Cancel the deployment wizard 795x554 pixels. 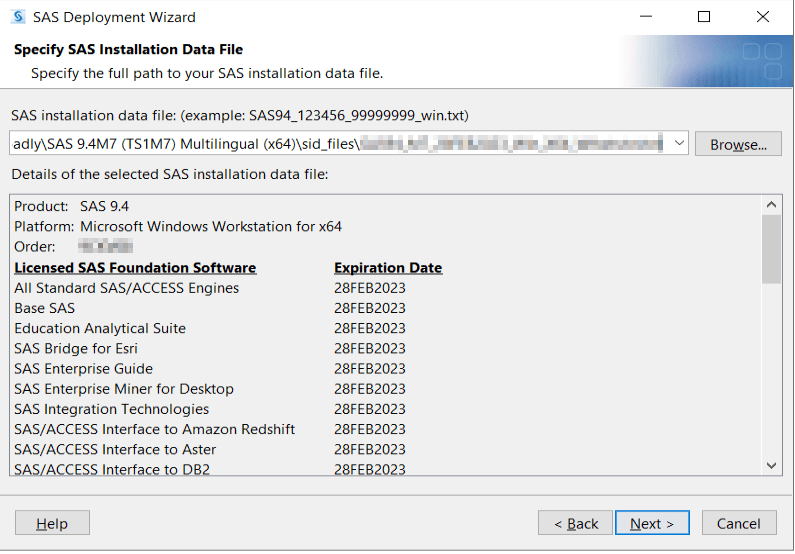click(x=739, y=523)
